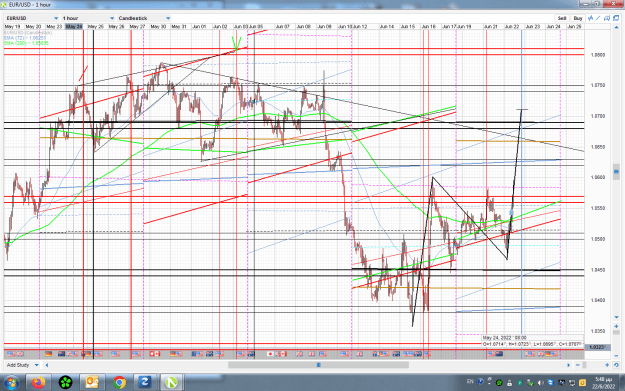625x391 pixels.
Task: Click the volume speaker icon in system tray
Action: (540, 383)
